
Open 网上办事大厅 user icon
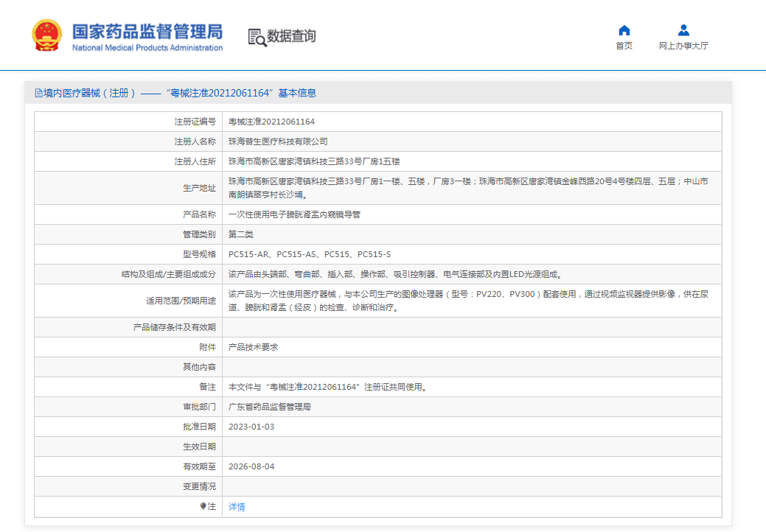click(x=683, y=30)
